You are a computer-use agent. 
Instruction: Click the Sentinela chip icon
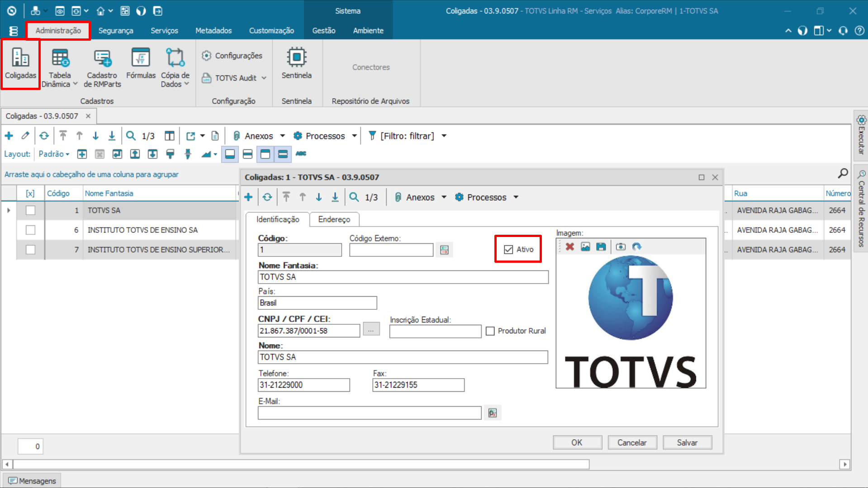pos(296,58)
